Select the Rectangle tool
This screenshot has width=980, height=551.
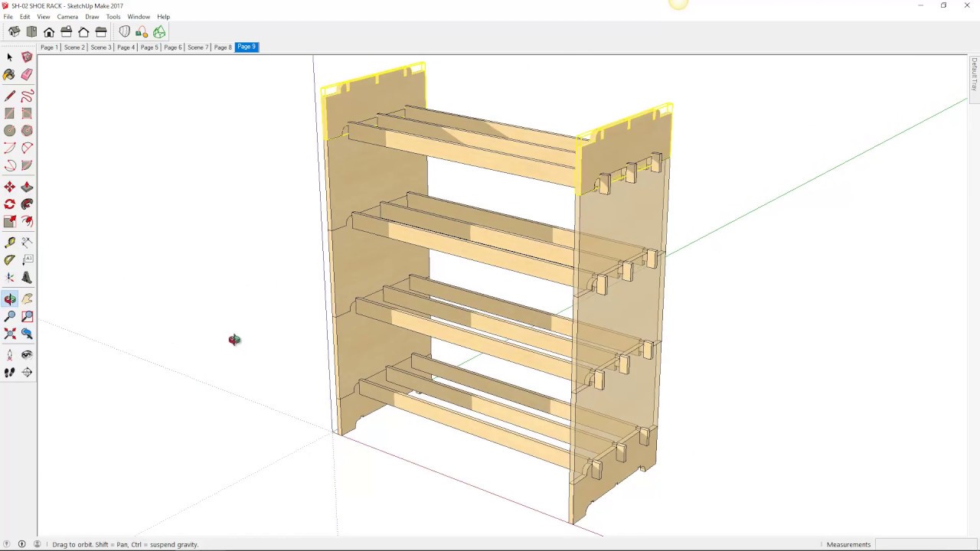coord(9,113)
